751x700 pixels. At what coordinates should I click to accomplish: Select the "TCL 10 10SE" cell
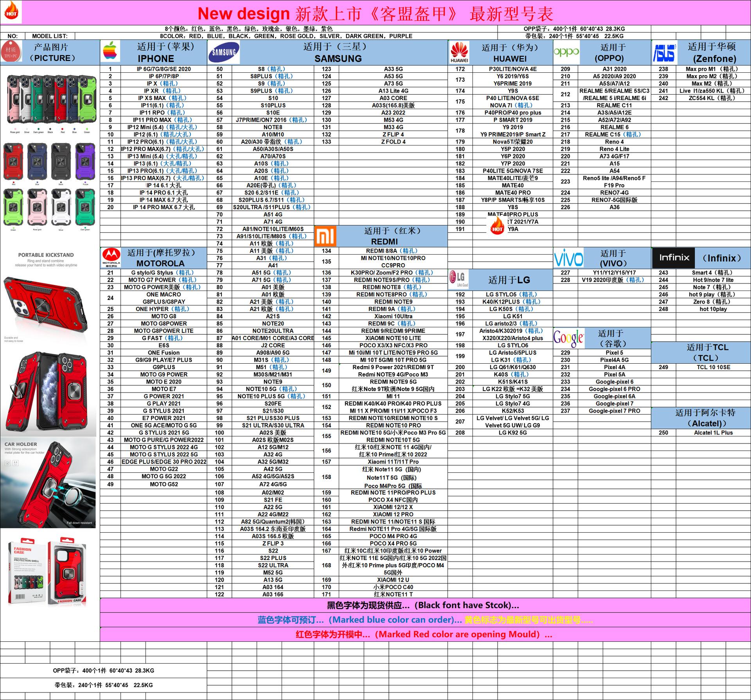[x=713, y=367]
